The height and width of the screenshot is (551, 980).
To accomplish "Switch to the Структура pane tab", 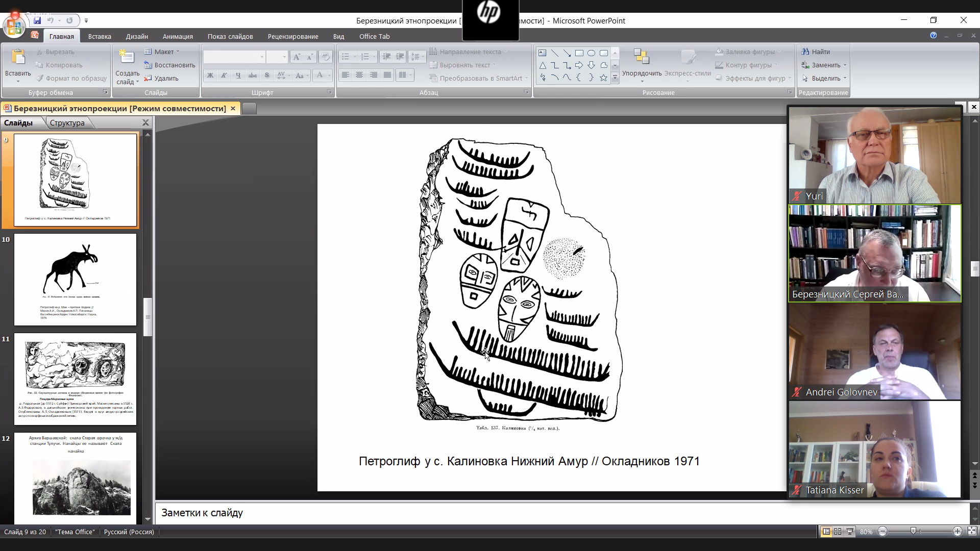I will [67, 123].
